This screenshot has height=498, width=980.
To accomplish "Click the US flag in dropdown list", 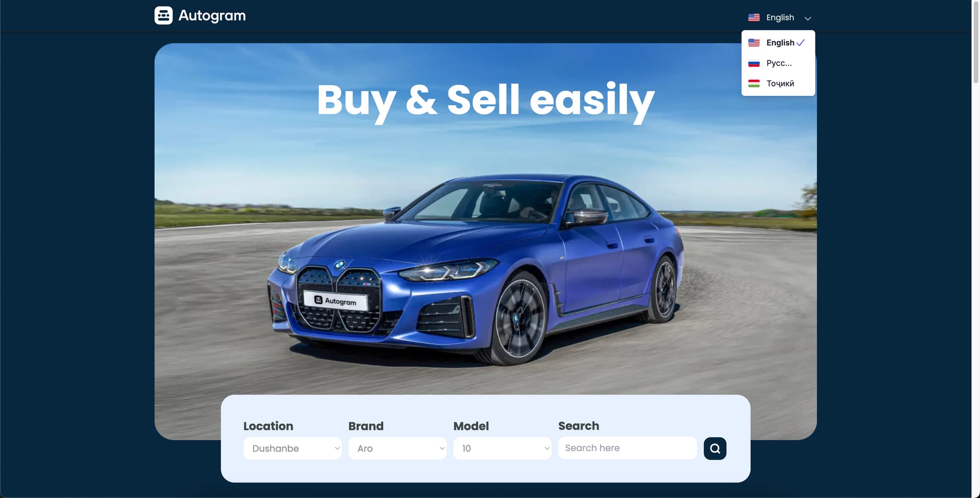I will click(754, 43).
